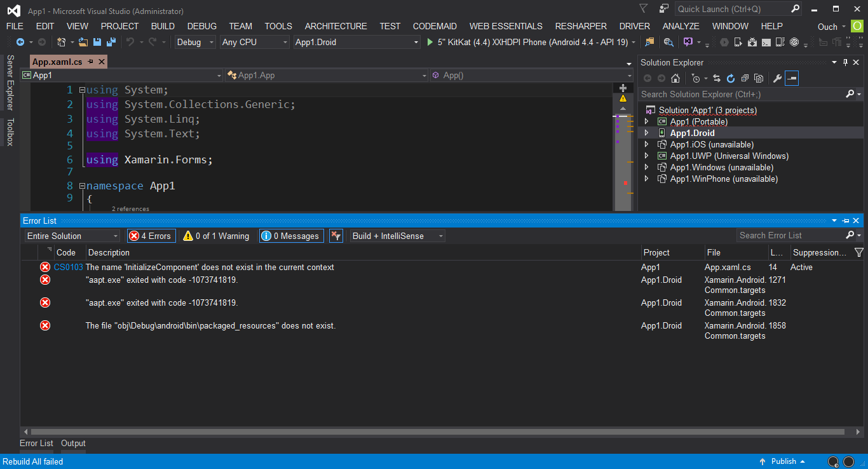The height and width of the screenshot is (469, 868).
Task: Toggle the 0 Messages filter
Action: click(x=291, y=236)
